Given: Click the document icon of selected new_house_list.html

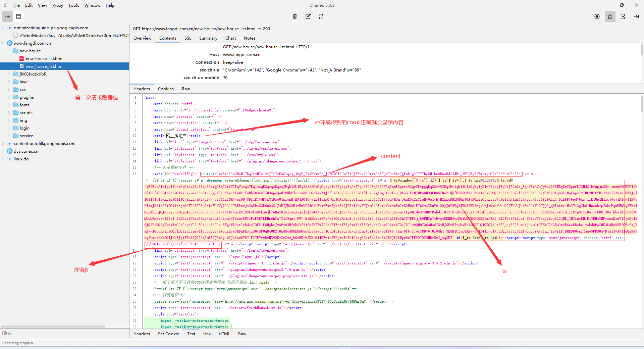Looking at the screenshot, I should coord(22,66).
